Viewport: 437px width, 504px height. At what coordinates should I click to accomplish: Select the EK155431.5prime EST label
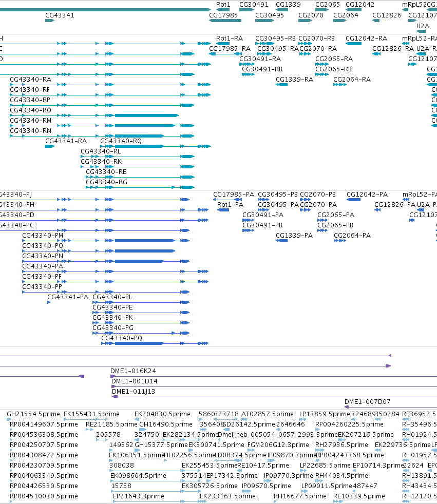(91, 414)
